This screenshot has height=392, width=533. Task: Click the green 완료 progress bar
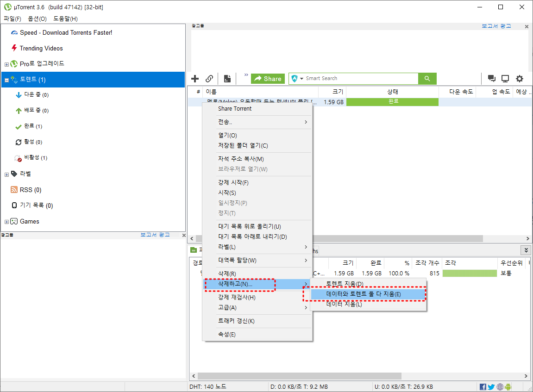pos(392,102)
